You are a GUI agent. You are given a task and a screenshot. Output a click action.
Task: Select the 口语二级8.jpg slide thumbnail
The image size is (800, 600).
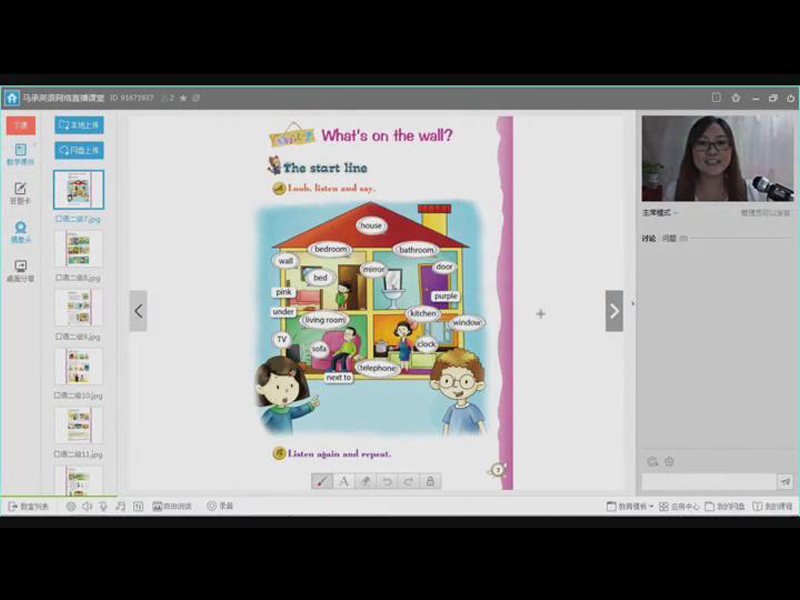(x=78, y=249)
